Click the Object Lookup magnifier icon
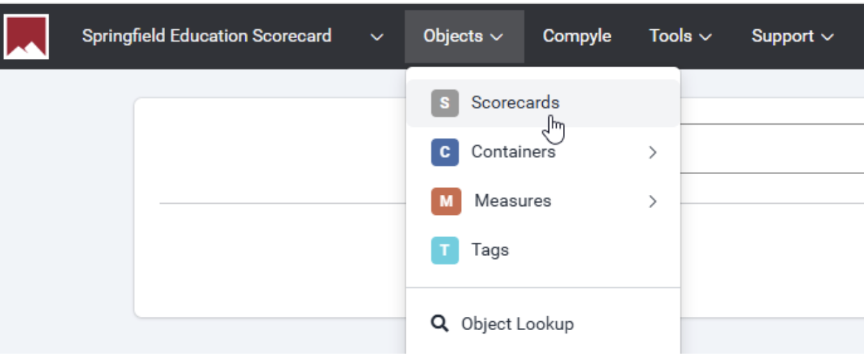Image resolution: width=868 pixels, height=362 pixels. (x=440, y=324)
